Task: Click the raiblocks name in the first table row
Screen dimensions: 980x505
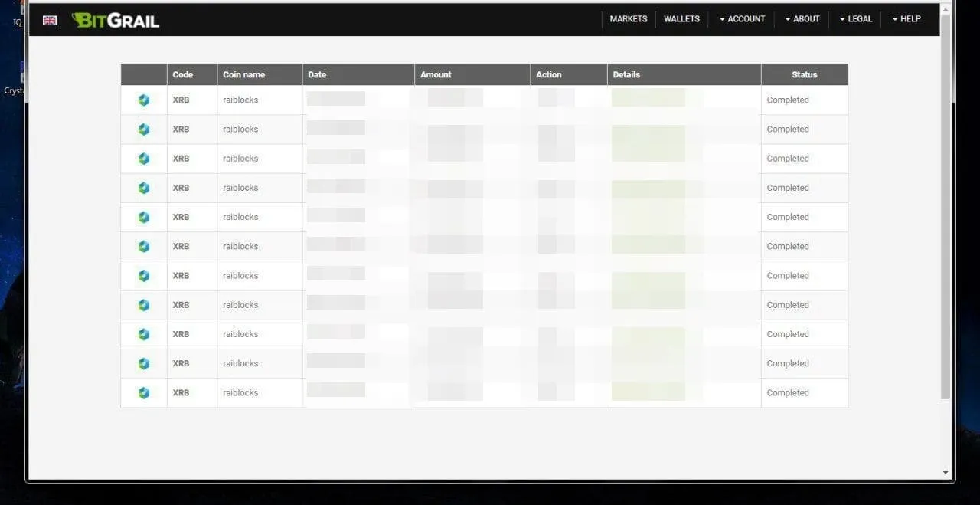Action: [240, 100]
